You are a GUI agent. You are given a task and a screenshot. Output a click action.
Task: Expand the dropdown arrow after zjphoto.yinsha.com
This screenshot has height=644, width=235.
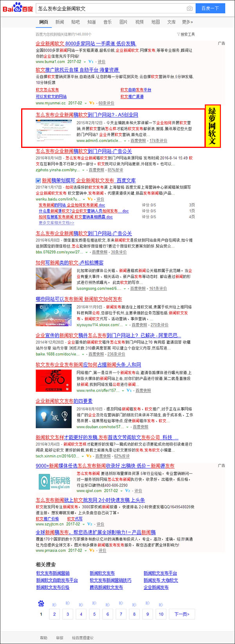(x=84, y=170)
